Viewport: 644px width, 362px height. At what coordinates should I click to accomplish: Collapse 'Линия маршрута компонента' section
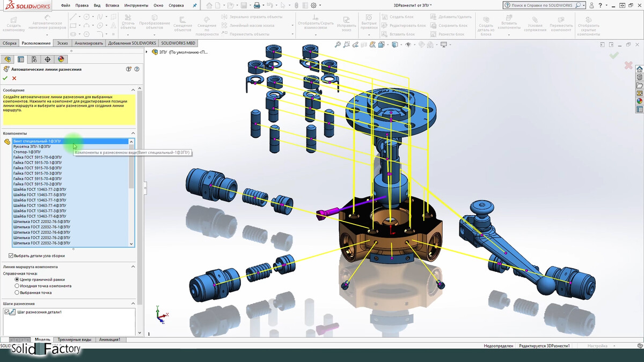coord(133,267)
